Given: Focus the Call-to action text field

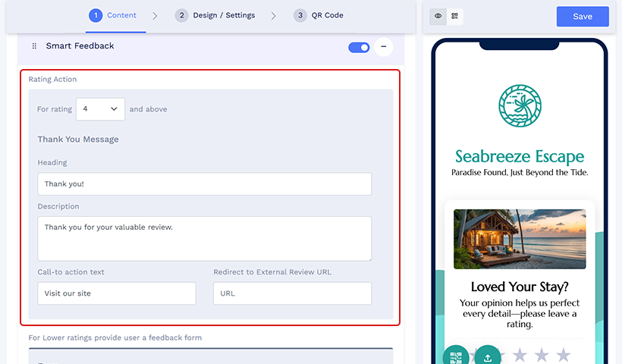Looking at the screenshot, I should coord(117,293).
